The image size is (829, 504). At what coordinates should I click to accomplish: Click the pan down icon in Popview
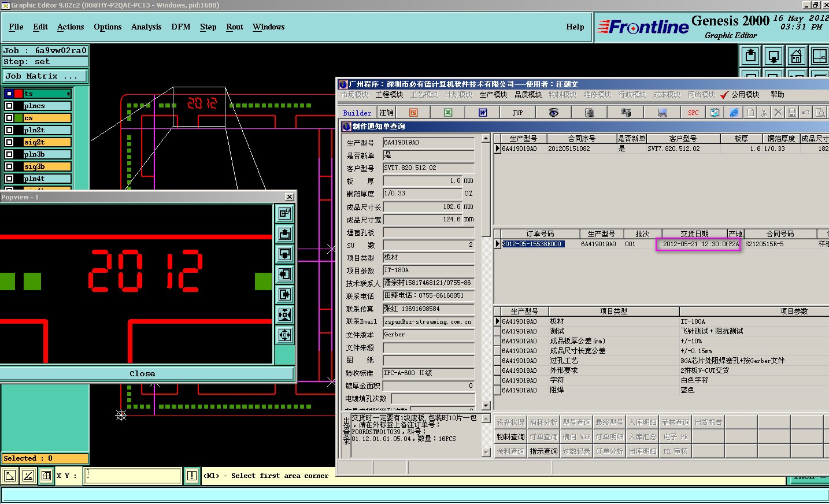(284, 254)
